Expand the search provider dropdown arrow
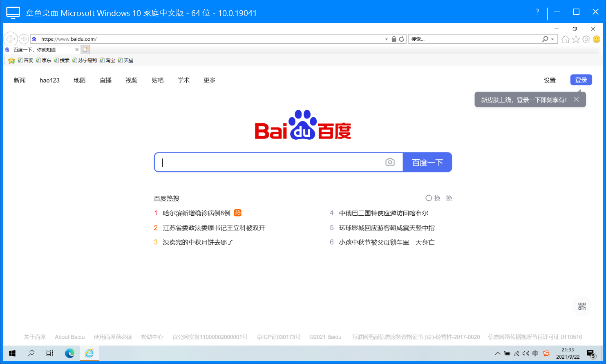The width and height of the screenshot is (606, 364). pyautogui.click(x=552, y=39)
